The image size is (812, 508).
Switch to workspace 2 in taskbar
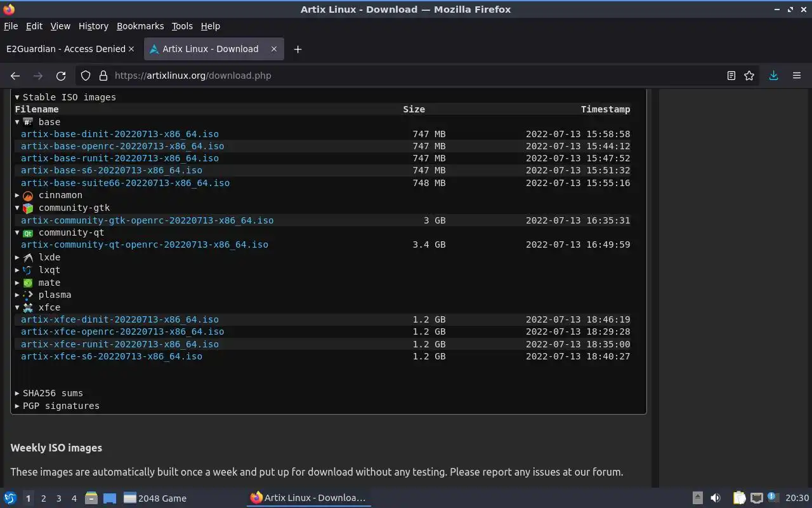pyautogui.click(x=43, y=498)
